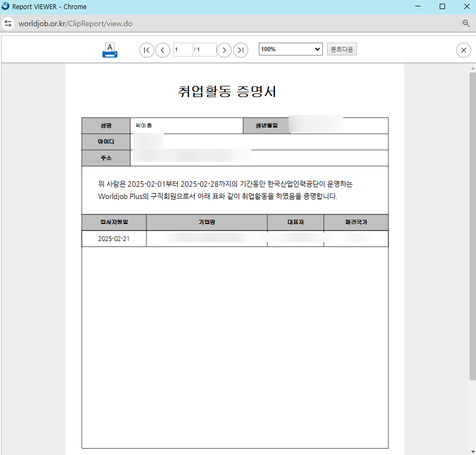The image size is (476, 455).
Task: Click the sentence starting Worldjob Plus의
Action: pos(217,196)
